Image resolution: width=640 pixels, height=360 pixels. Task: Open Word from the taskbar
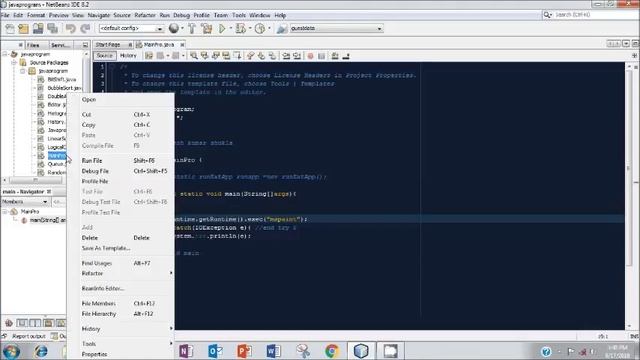click(273, 351)
